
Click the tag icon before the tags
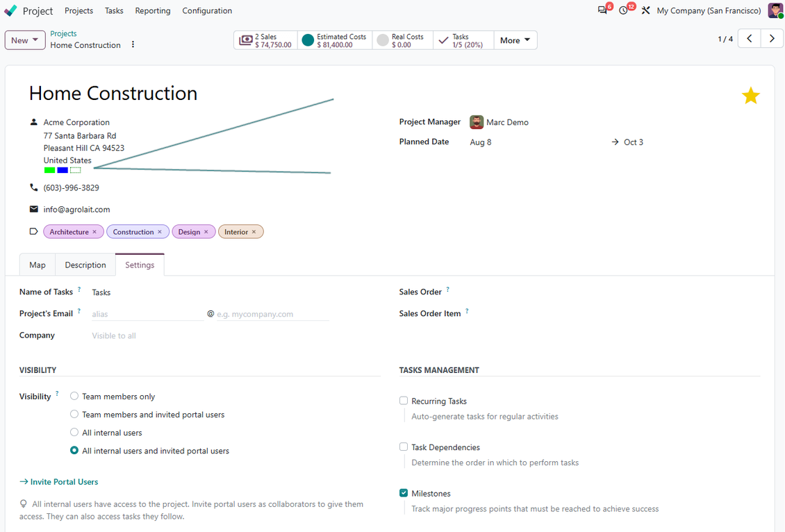[x=33, y=231]
